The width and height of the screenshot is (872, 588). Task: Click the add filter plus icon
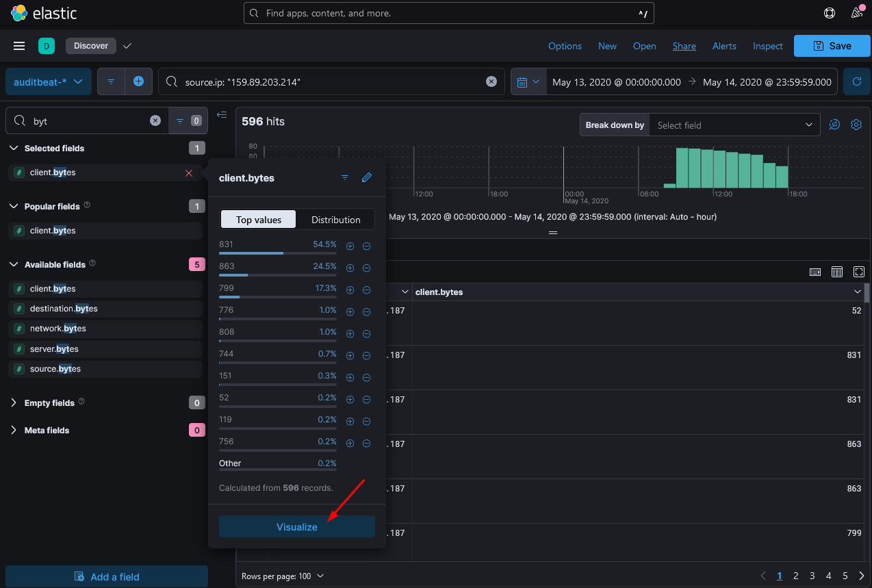[x=138, y=81]
